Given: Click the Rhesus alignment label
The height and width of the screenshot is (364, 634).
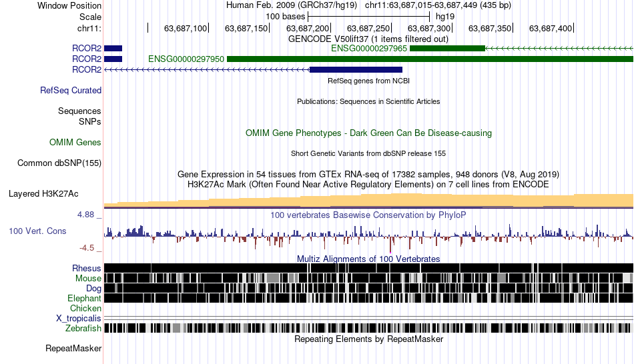Looking at the screenshot, I should (87, 268).
